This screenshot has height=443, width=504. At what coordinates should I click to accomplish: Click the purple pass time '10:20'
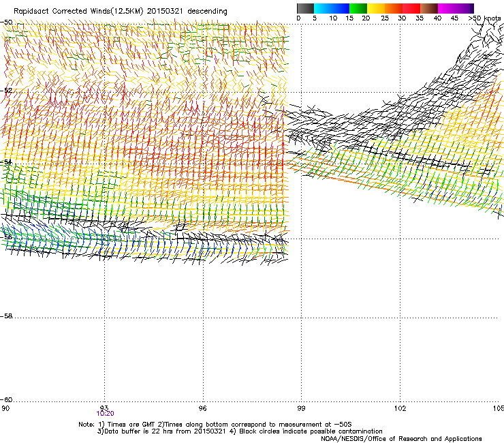pyautogui.click(x=105, y=414)
